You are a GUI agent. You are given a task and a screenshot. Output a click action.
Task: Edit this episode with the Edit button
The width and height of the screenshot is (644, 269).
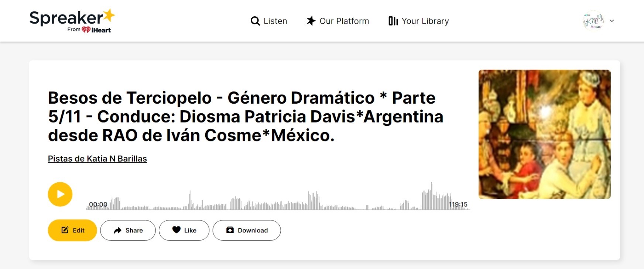(x=72, y=230)
